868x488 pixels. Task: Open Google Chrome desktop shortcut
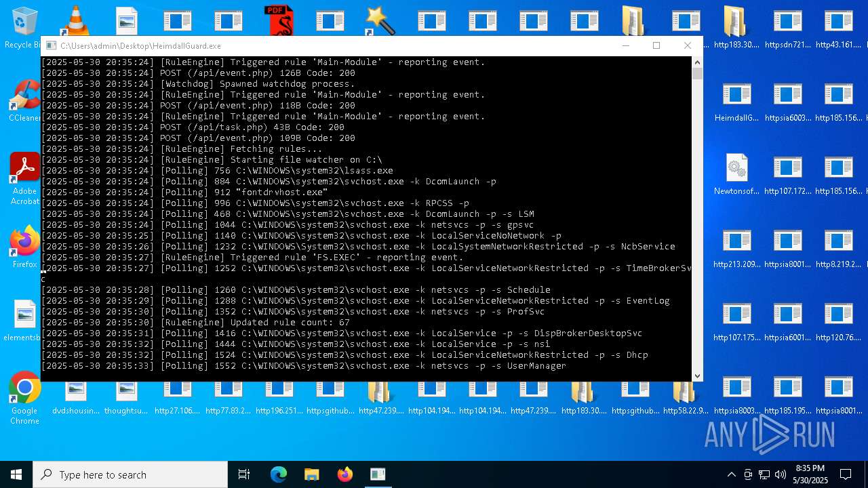(x=25, y=399)
